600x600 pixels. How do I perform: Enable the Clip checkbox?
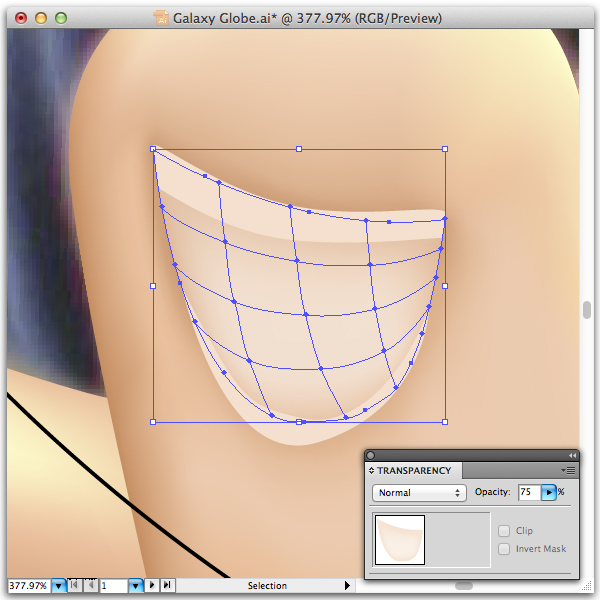point(504,531)
